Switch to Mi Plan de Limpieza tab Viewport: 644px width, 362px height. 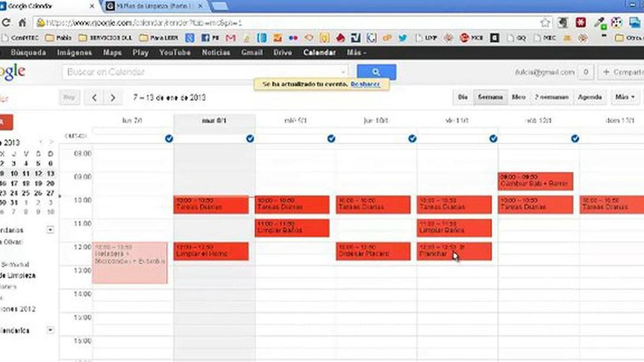tap(156, 6)
